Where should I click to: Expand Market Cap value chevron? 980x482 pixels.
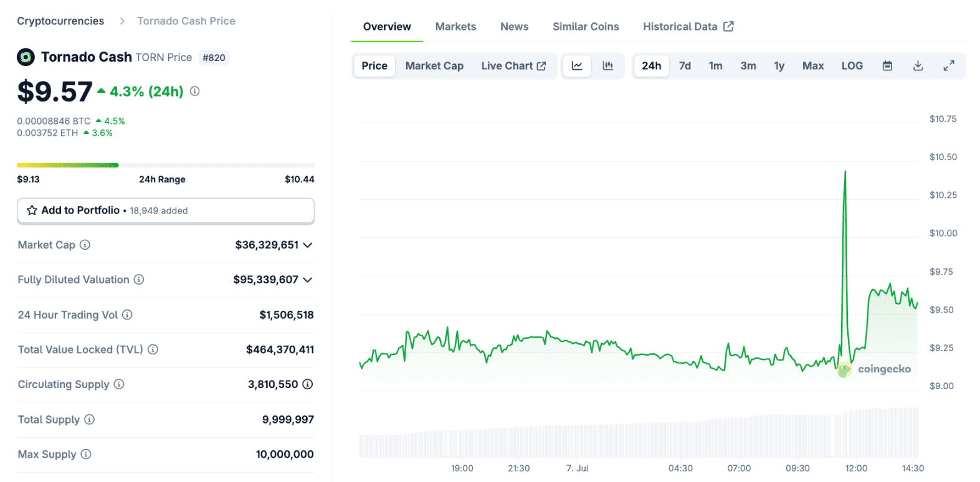pos(308,245)
